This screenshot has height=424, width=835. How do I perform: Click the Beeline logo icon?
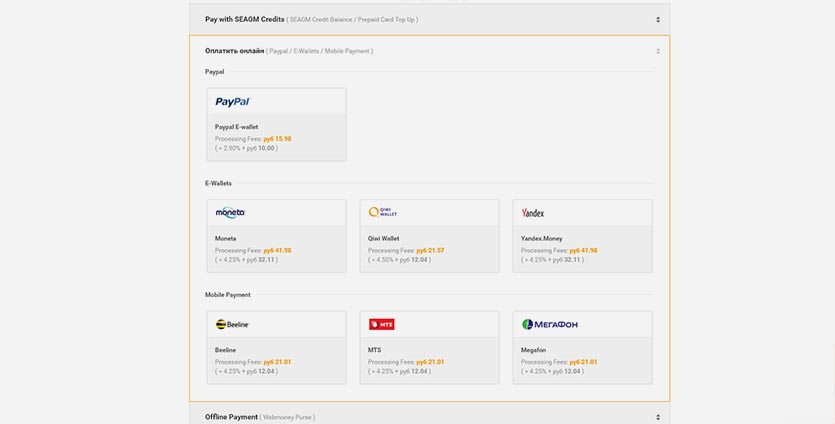232,324
